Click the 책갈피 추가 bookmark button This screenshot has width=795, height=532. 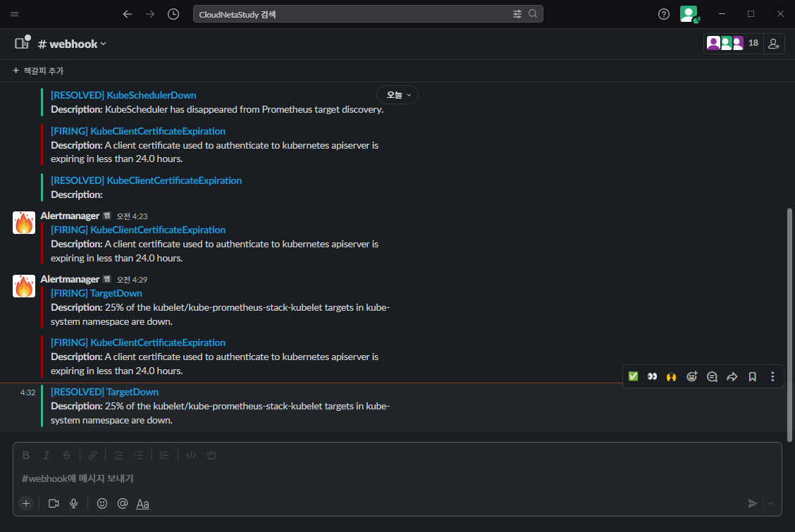click(x=38, y=70)
